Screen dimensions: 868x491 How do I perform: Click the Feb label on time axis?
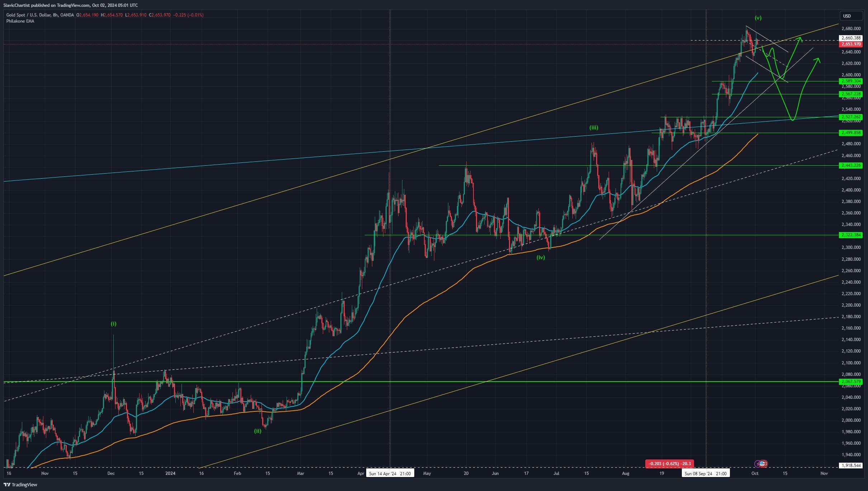pyautogui.click(x=237, y=473)
